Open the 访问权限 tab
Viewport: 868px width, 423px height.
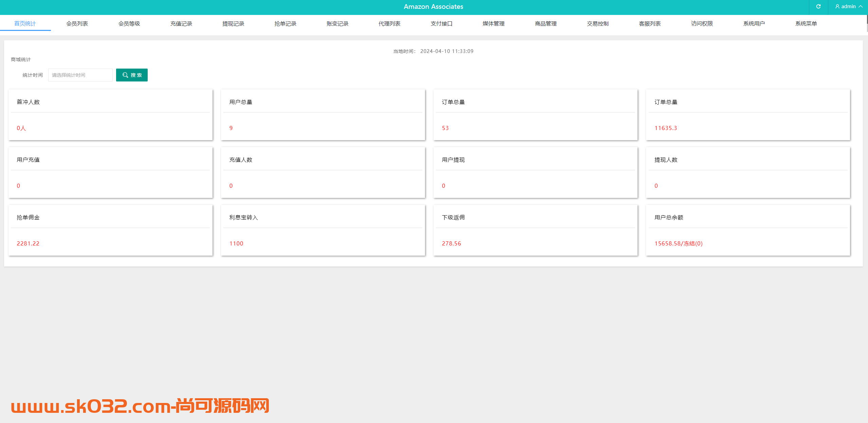tap(702, 23)
